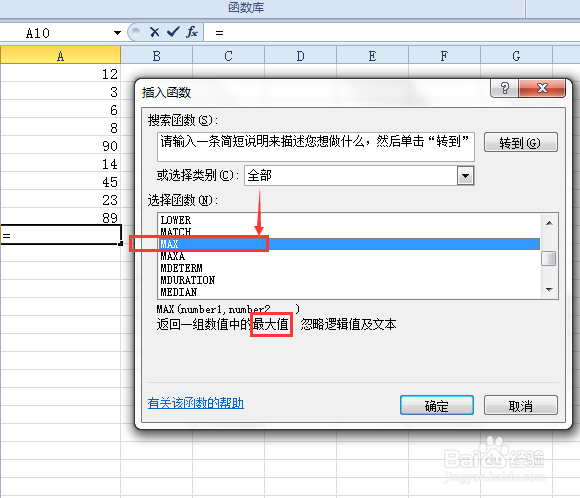This screenshot has width=580, height=498.
Task: Open the category dropdown showing 全部
Action: click(465, 175)
